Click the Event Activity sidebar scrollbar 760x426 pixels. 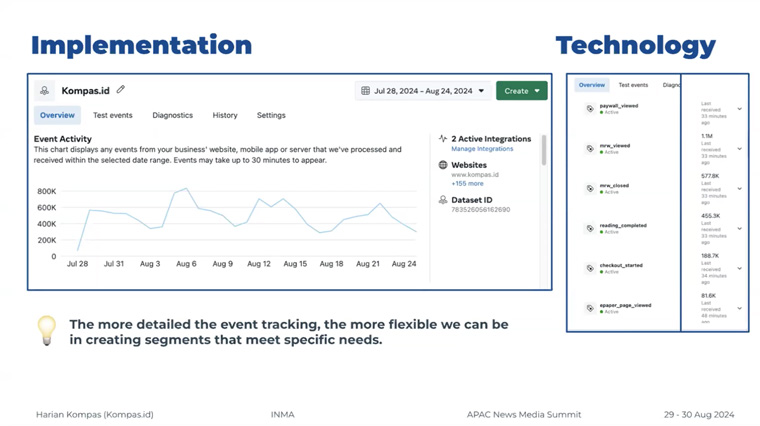544,150
